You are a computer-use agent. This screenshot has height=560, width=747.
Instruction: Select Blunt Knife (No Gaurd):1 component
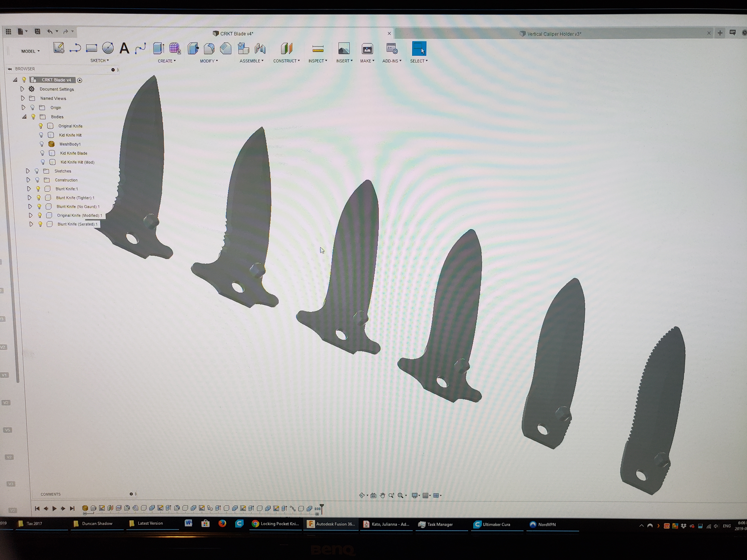click(x=78, y=207)
